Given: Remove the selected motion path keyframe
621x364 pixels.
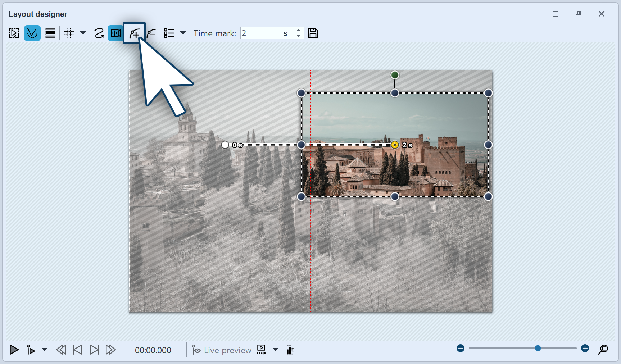Looking at the screenshot, I should pos(151,33).
